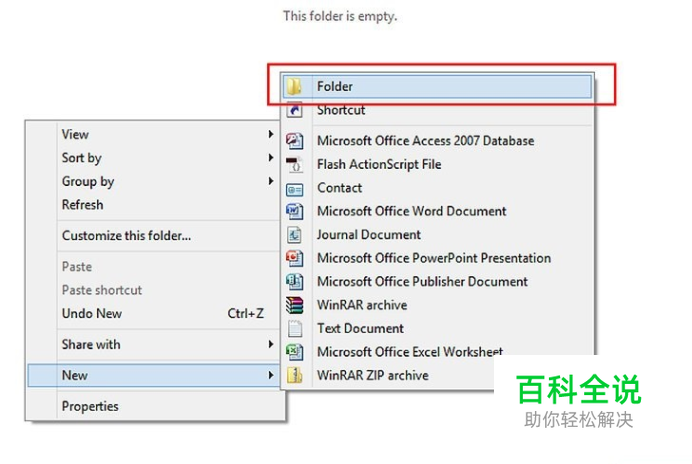Create Microsoft Office Access 2007 Database

(x=437, y=141)
